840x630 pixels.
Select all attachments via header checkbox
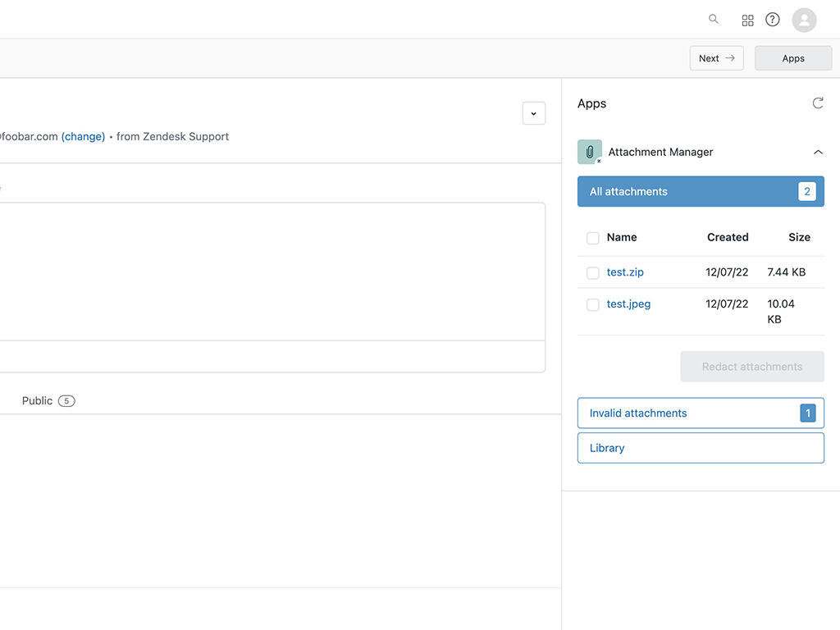(x=592, y=238)
